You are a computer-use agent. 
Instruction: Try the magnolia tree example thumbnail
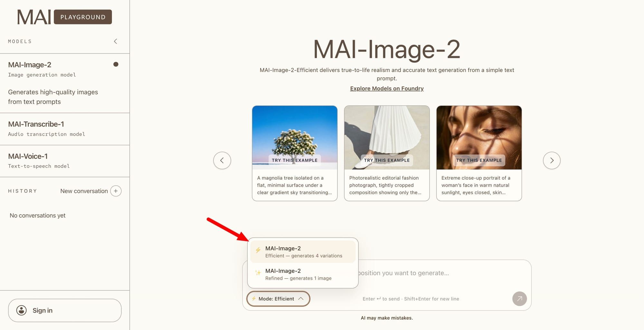coord(295,137)
